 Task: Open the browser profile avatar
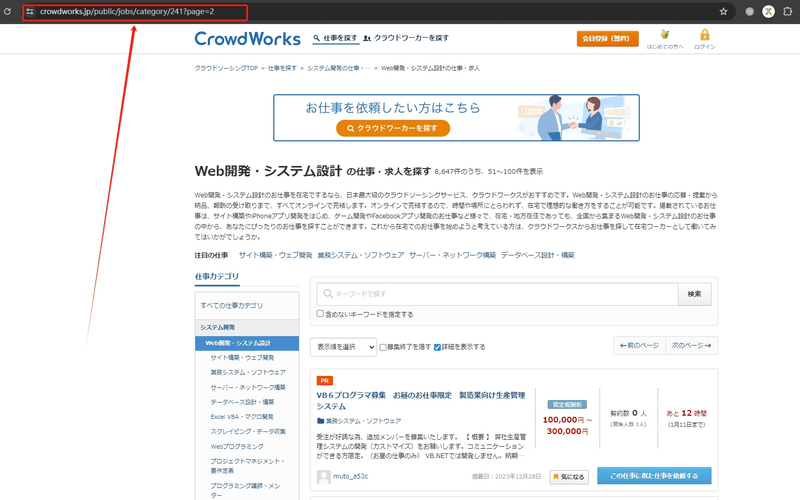(x=768, y=11)
